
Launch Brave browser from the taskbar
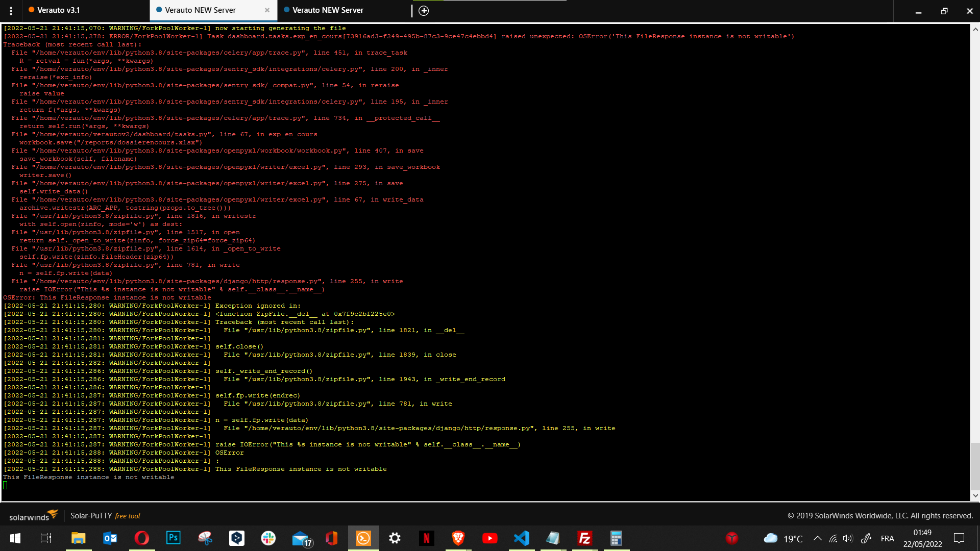pyautogui.click(x=458, y=538)
